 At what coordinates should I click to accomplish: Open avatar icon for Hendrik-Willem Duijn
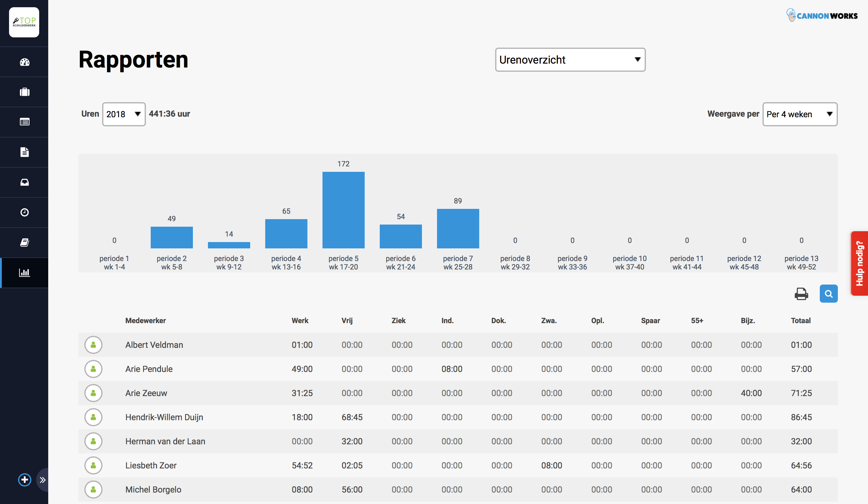point(93,417)
